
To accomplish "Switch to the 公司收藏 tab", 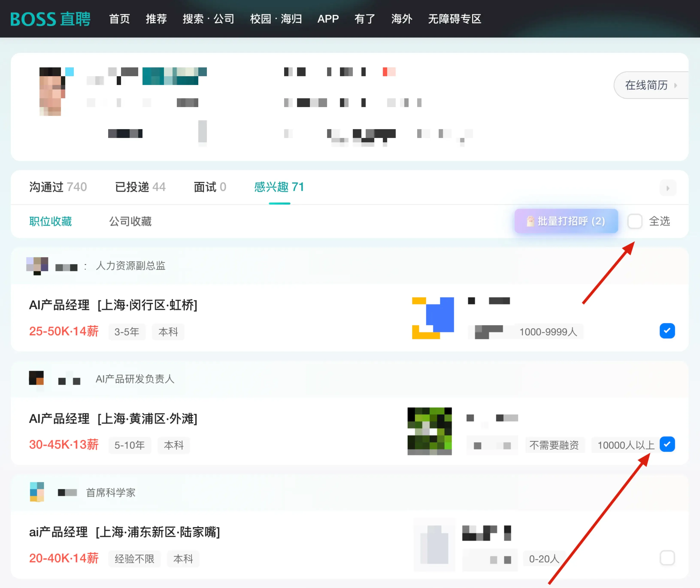I will pos(130,221).
